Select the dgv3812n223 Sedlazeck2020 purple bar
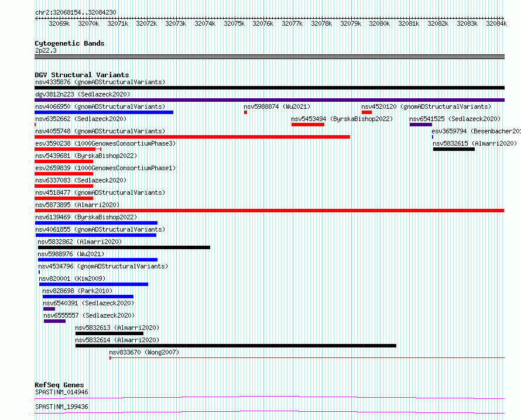The image size is (521, 420). [269, 100]
